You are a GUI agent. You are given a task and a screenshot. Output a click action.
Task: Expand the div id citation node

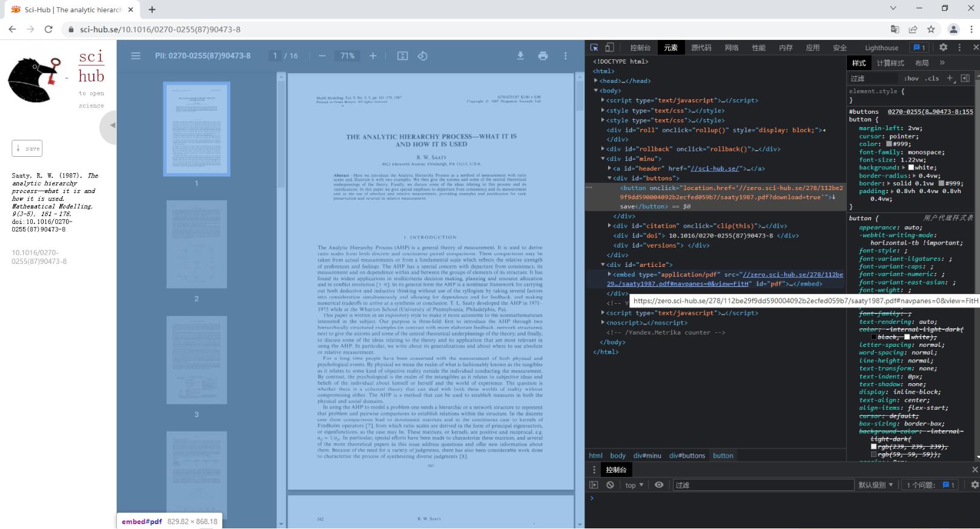point(609,225)
